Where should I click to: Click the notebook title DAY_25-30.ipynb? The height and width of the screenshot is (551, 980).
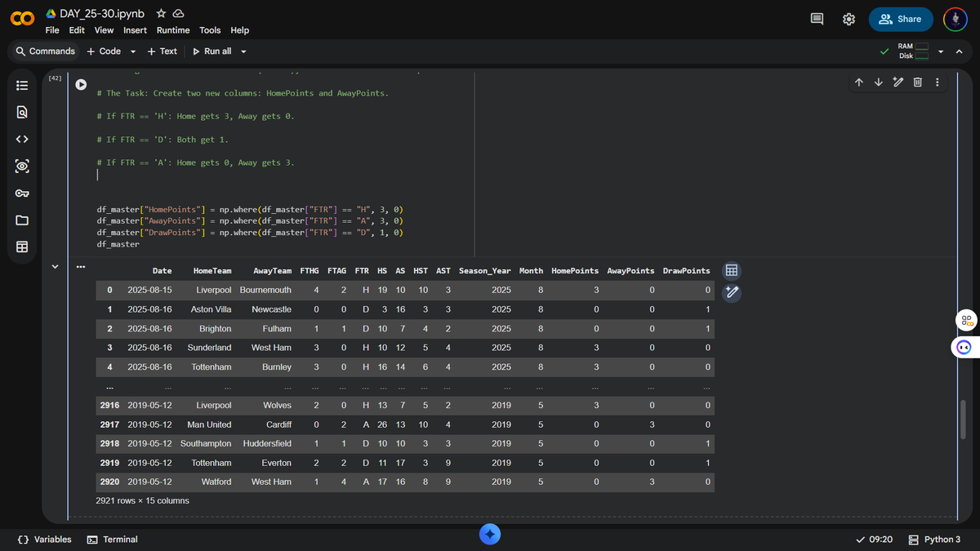pyautogui.click(x=102, y=14)
